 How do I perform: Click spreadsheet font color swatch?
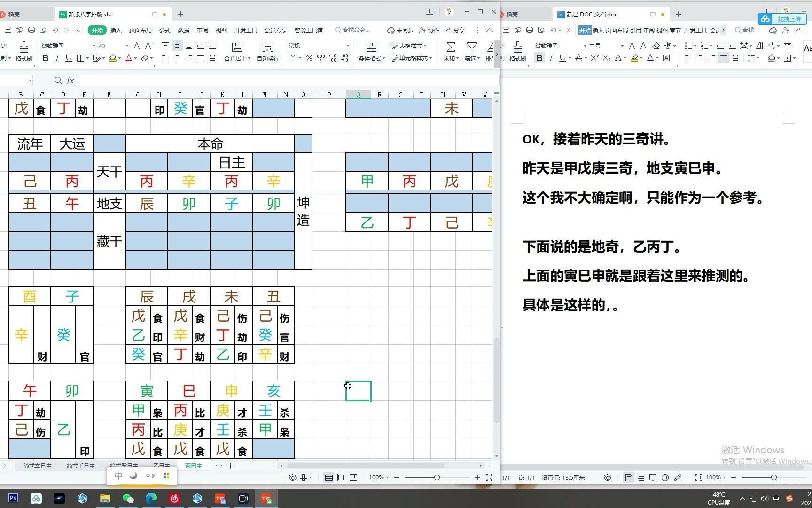click(128, 58)
